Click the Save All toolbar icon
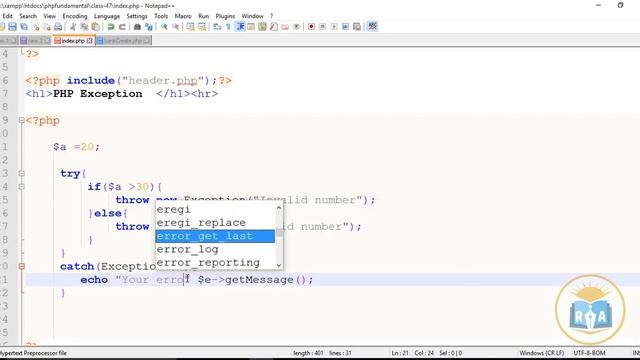 24,27
